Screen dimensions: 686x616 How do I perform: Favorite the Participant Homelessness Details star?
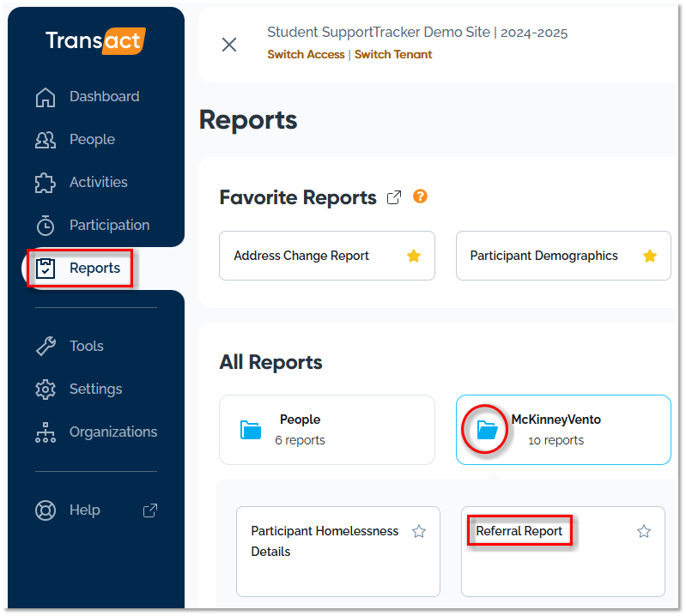(x=419, y=532)
